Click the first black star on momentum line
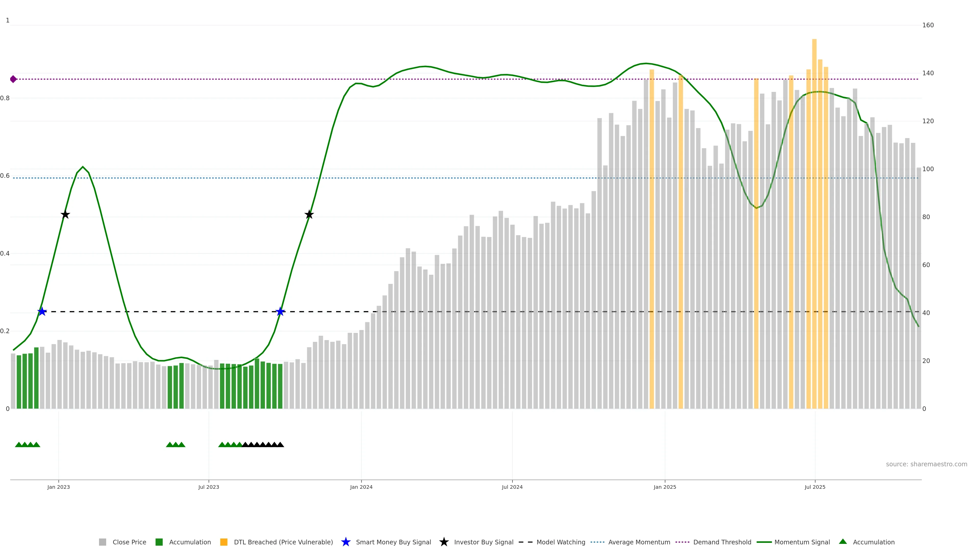 [x=65, y=215]
